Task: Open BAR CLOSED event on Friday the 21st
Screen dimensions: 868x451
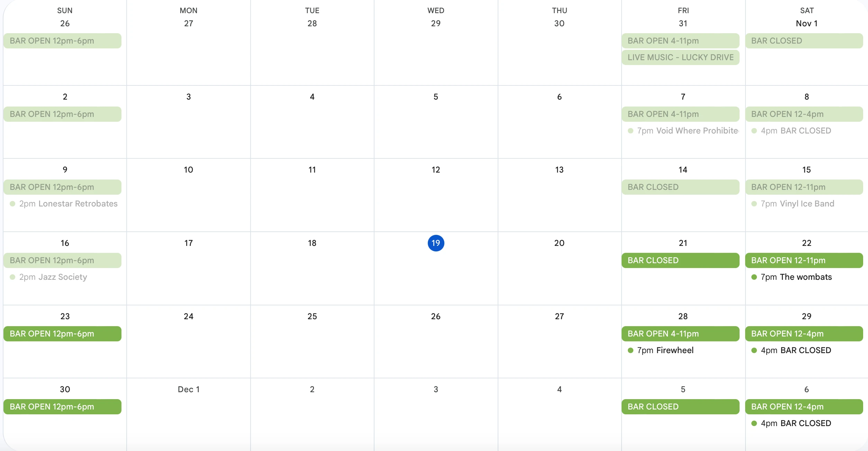Action: coord(680,260)
